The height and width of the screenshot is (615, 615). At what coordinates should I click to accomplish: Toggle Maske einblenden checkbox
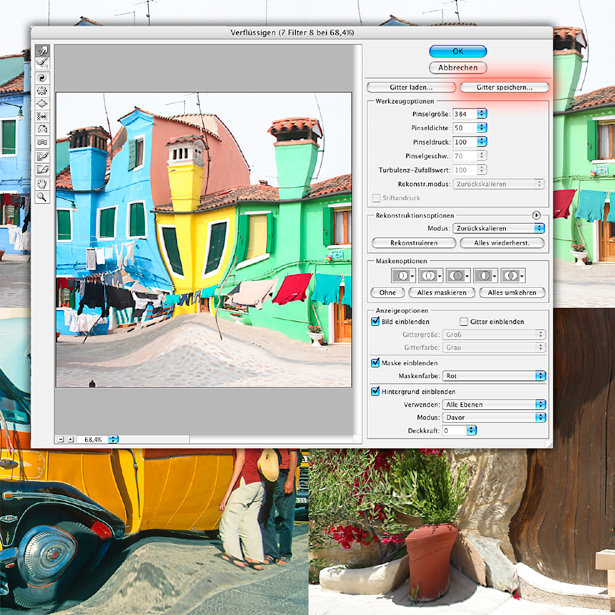coord(376,363)
